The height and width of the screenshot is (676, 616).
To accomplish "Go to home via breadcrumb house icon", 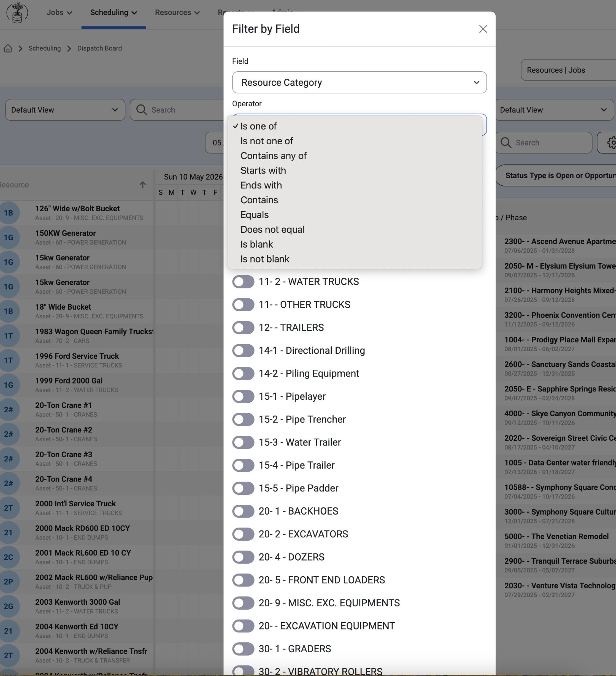I will click(x=8, y=48).
